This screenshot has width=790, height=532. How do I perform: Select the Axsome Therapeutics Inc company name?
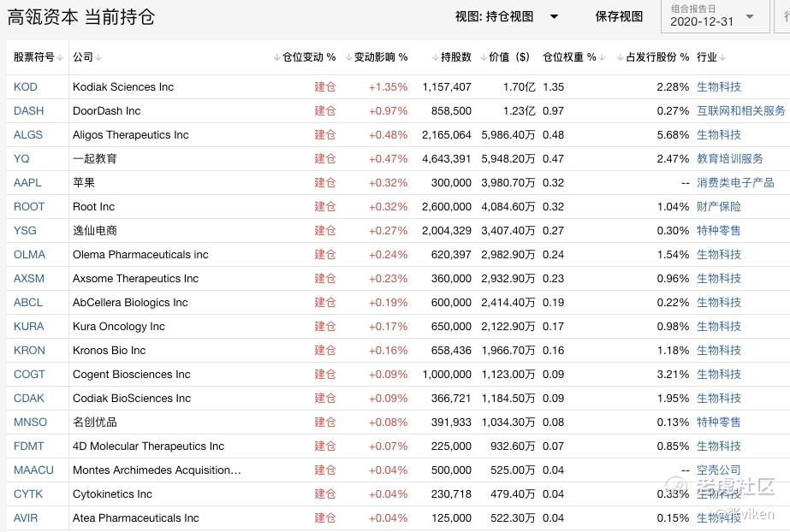tap(135, 278)
